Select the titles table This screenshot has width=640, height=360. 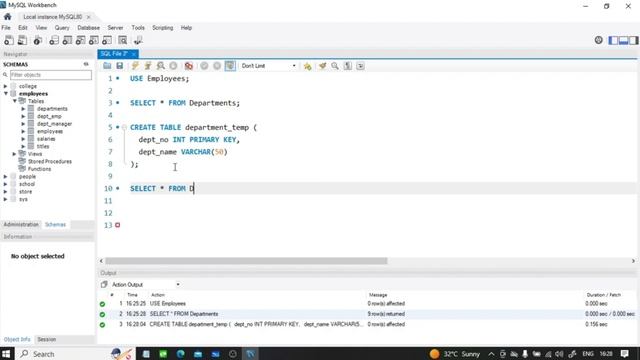point(43,146)
